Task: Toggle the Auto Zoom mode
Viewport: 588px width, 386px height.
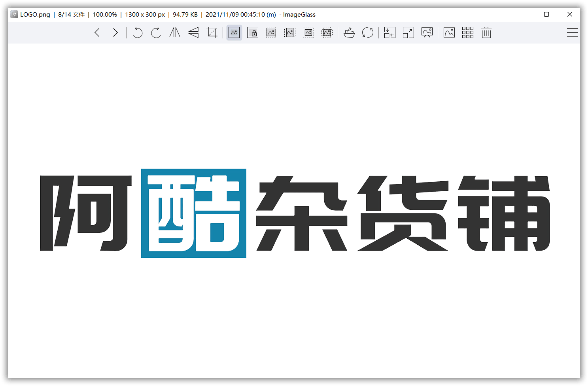Action: (x=234, y=33)
